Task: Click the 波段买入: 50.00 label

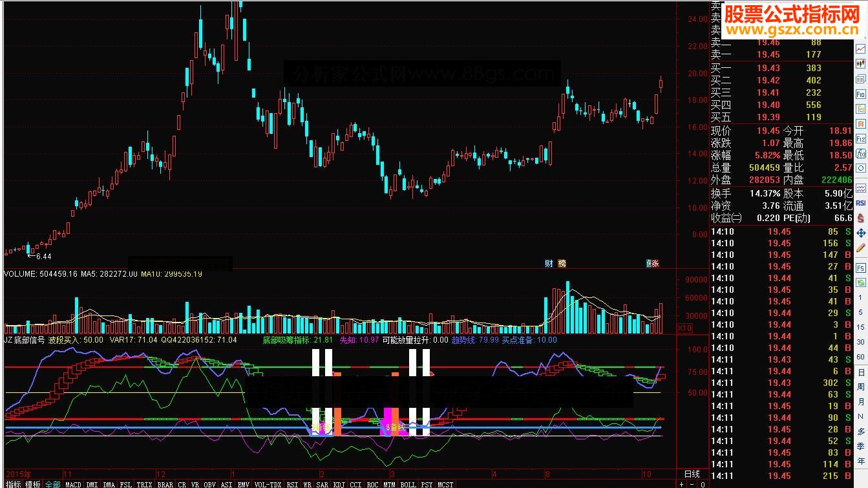Action: point(76,339)
